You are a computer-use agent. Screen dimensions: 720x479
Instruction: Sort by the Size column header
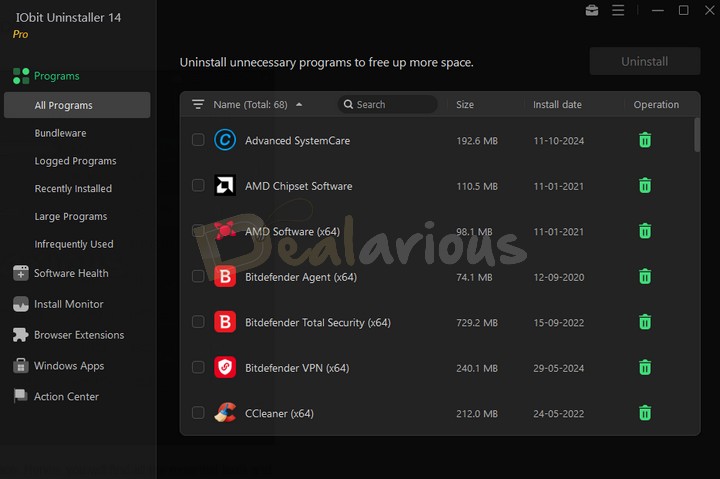465,105
